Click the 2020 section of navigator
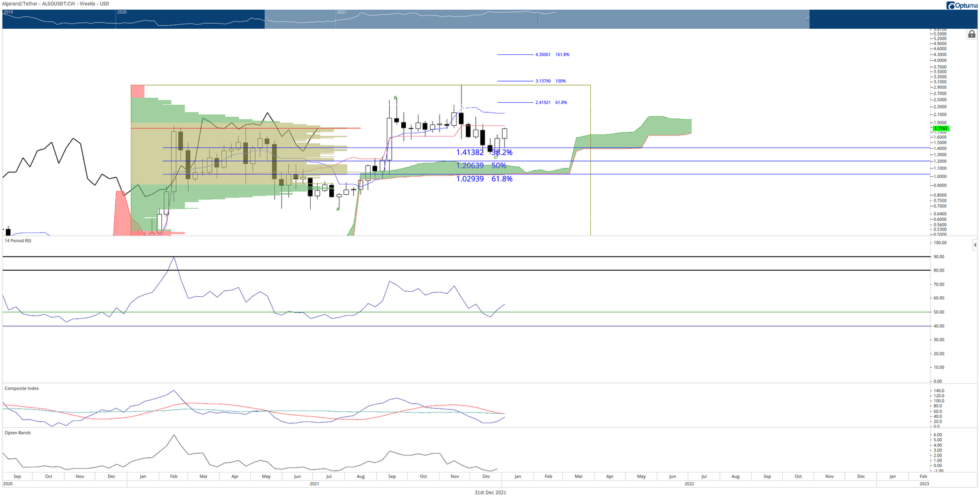This screenshot has height=500, width=980. 191,19
